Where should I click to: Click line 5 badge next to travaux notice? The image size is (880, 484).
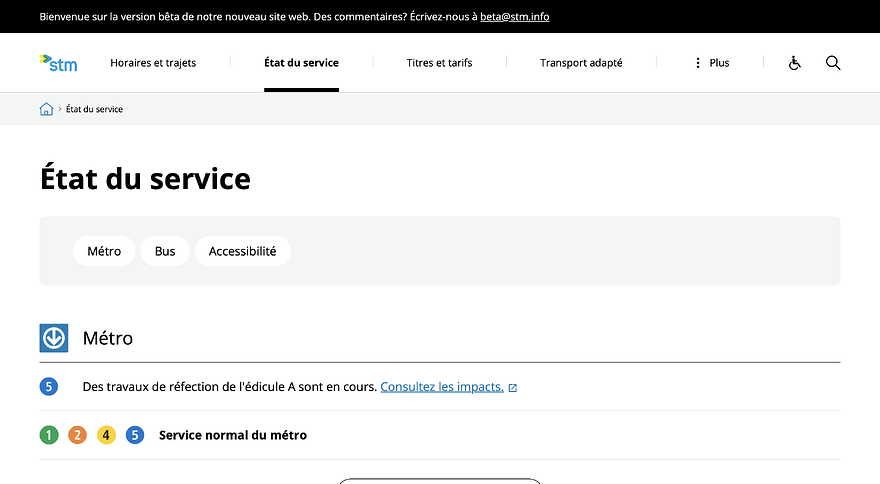click(49, 387)
